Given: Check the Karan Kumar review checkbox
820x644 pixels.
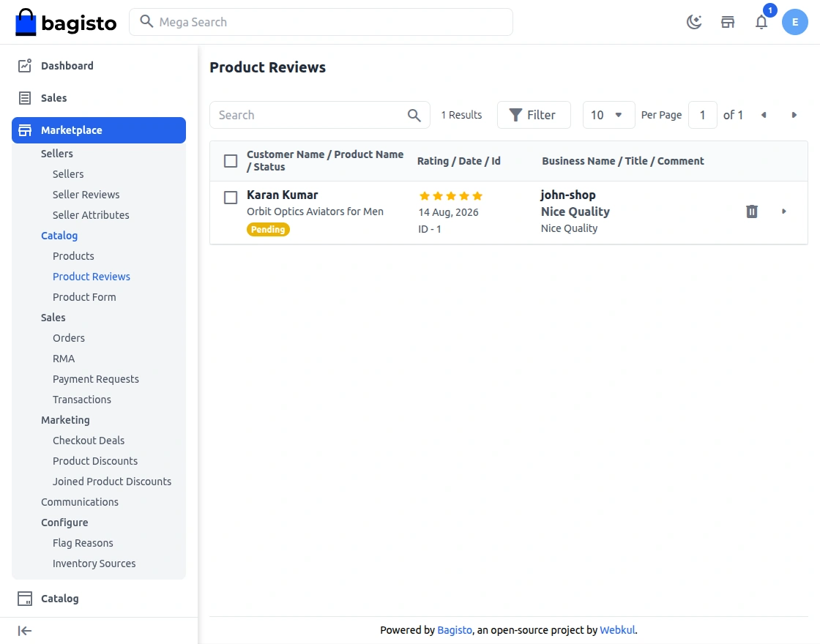Looking at the screenshot, I should (x=231, y=198).
